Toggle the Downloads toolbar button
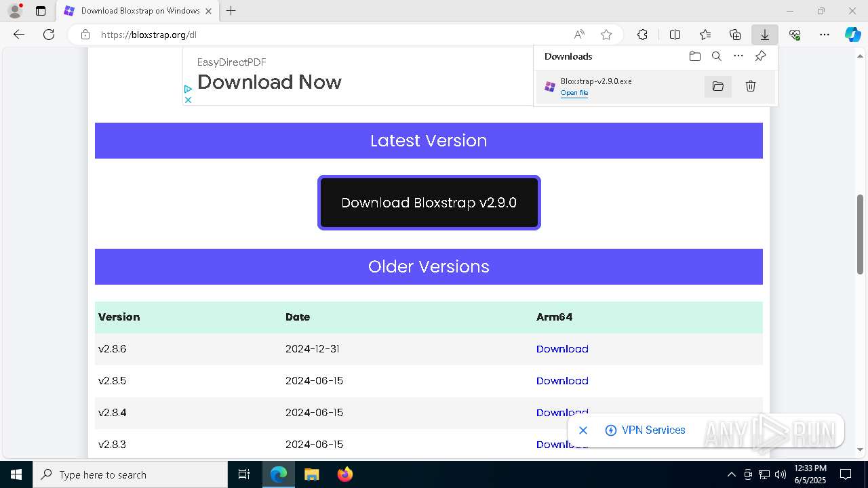Viewport: 868px width, 488px height. (x=765, y=35)
